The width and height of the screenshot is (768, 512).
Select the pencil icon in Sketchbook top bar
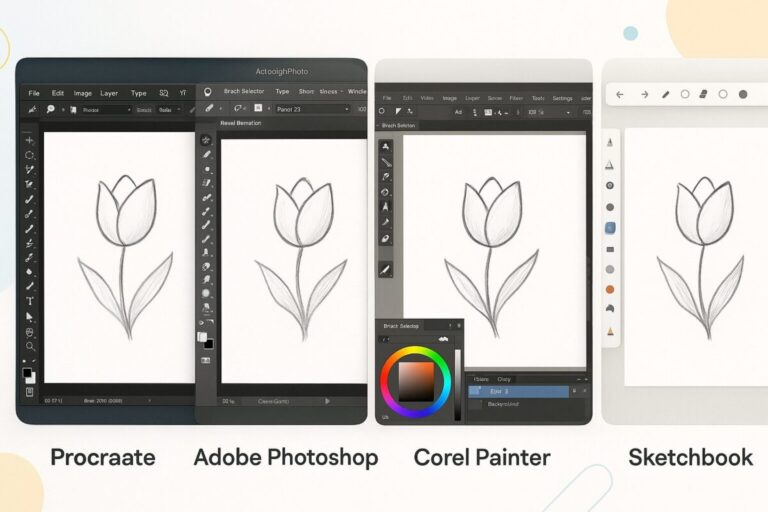coord(665,95)
